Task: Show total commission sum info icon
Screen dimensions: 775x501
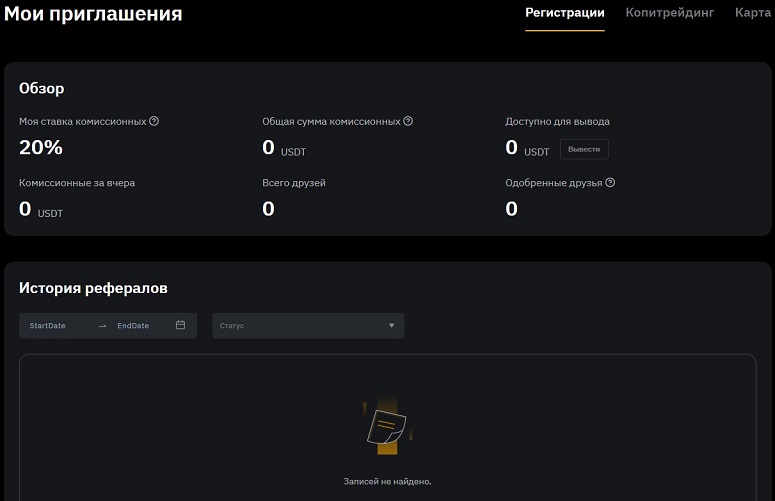Action: pyautogui.click(x=408, y=121)
